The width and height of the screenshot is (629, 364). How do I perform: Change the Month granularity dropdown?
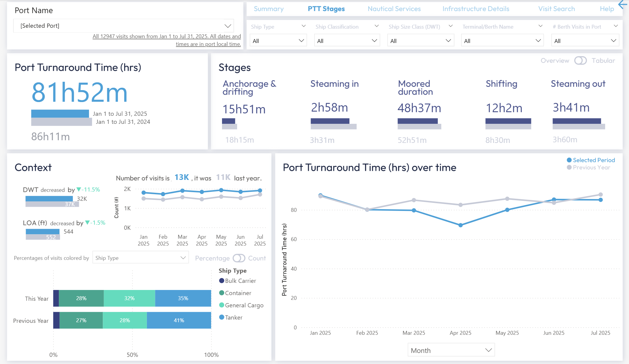(x=451, y=350)
